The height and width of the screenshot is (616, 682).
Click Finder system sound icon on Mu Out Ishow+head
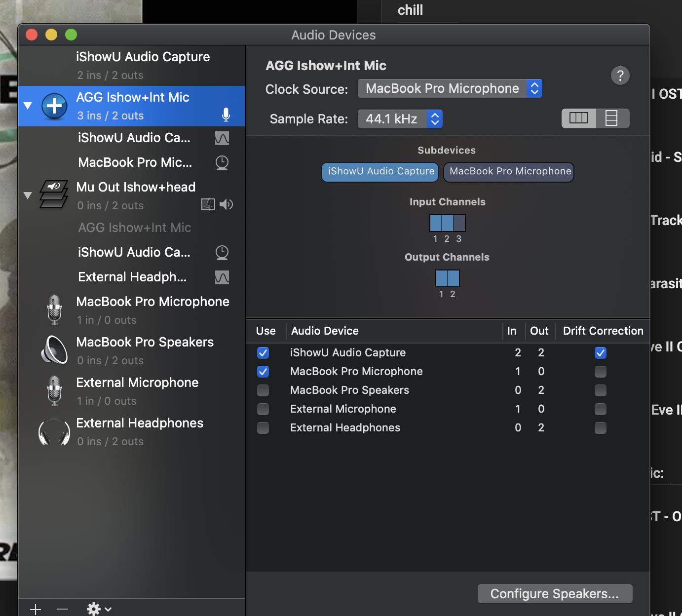pos(208,204)
